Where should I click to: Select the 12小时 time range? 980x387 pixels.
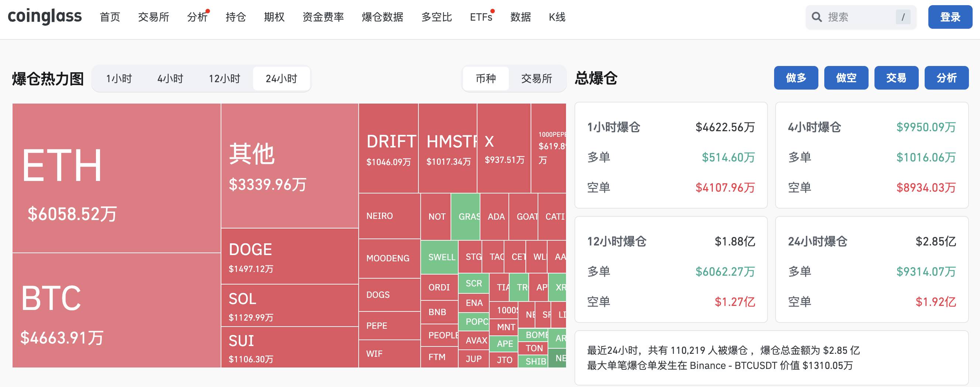(224, 79)
